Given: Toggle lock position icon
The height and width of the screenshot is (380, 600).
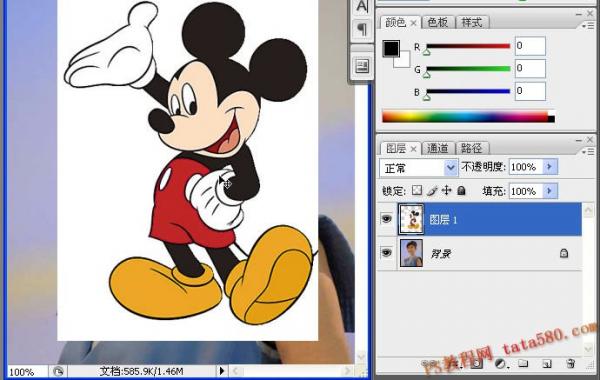Looking at the screenshot, I should [447, 190].
